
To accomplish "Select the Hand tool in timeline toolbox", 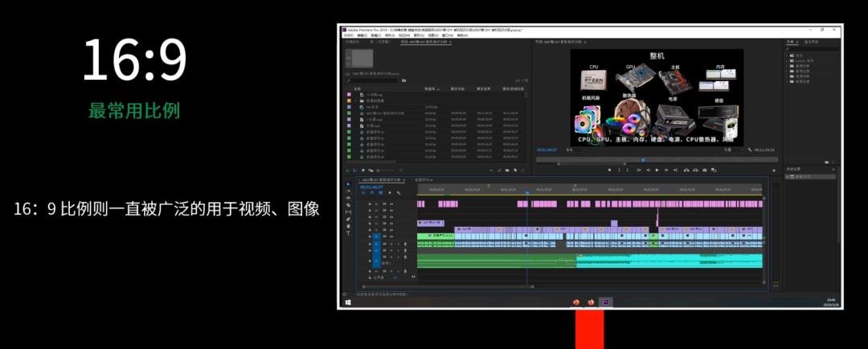I will (348, 226).
